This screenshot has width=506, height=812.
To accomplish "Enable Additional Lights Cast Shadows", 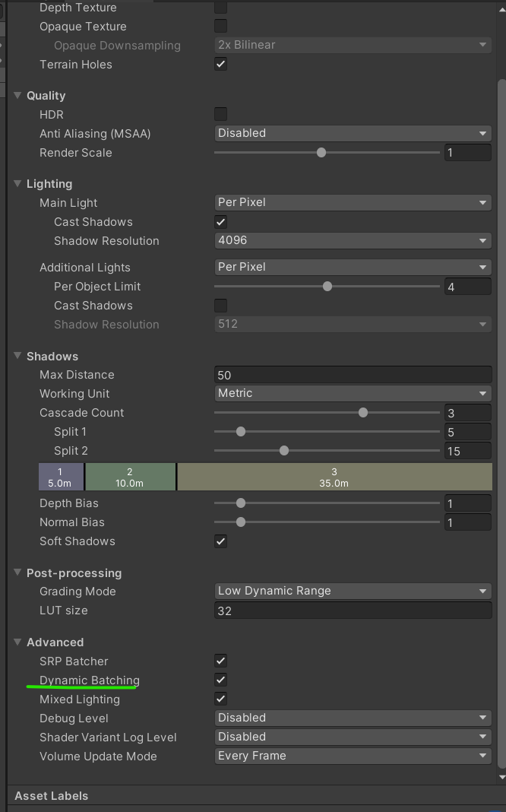I will [x=220, y=306].
